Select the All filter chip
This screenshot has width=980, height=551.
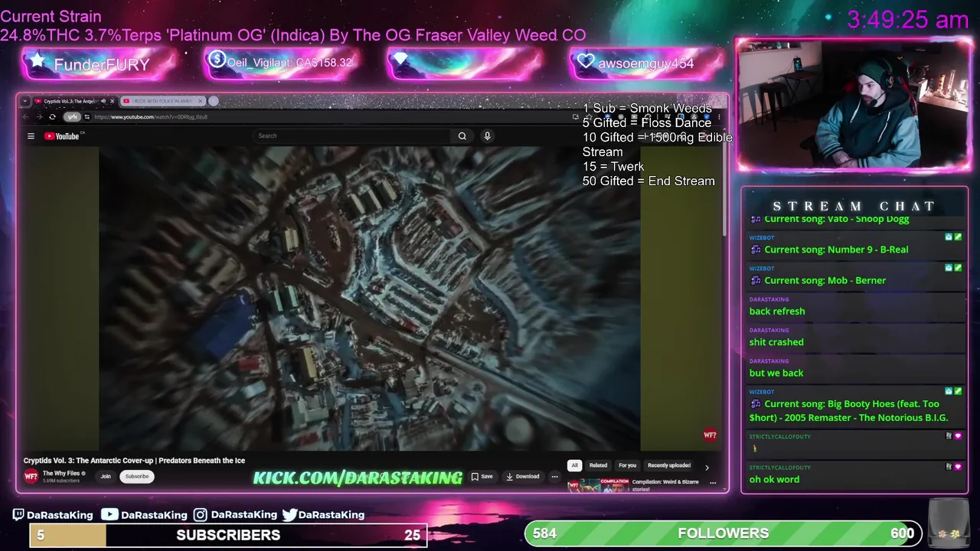pos(574,465)
